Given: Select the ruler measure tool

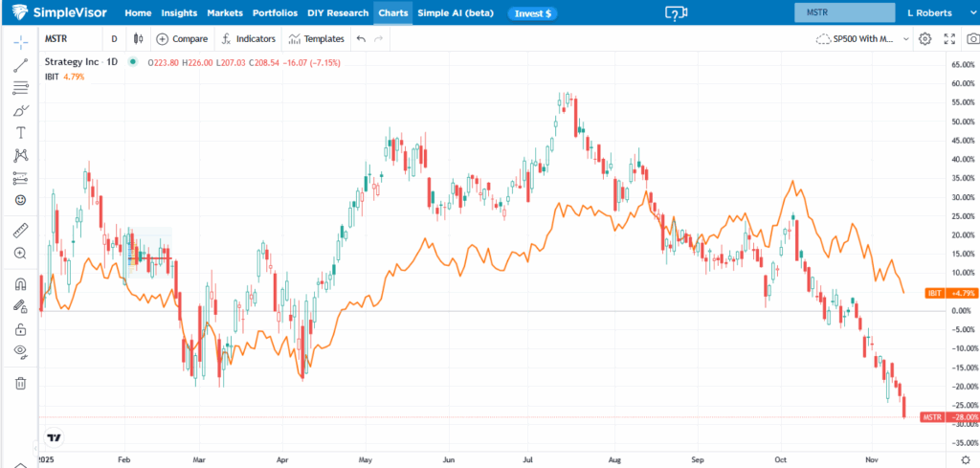Looking at the screenshot, I should (21, 232).
